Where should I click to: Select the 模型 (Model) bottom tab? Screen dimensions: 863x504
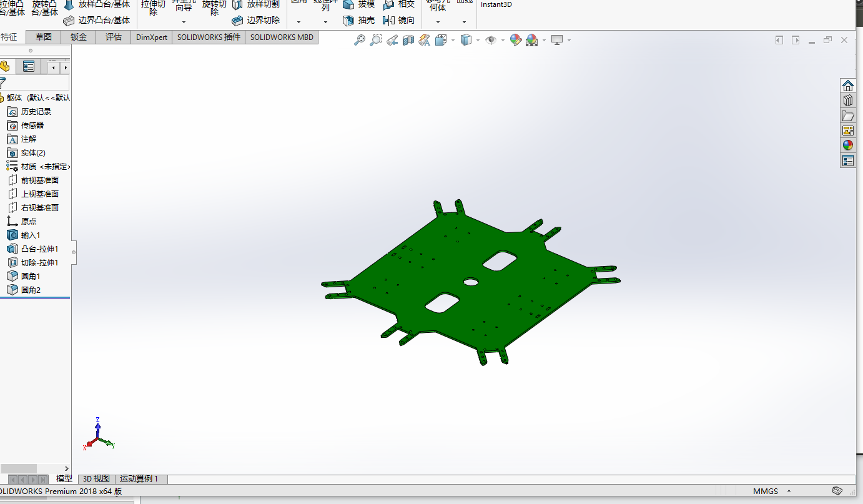pyautogui.click(x=64, y=479)
